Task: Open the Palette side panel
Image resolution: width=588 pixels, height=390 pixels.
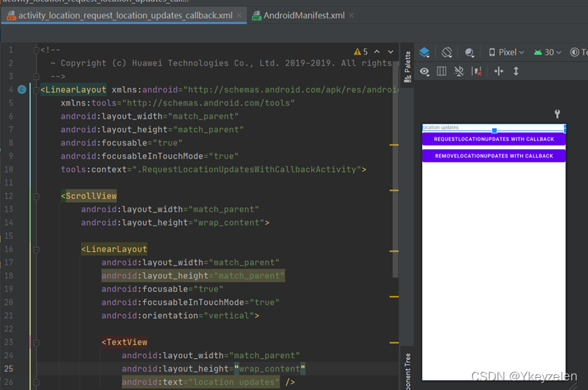Action: tap(407, 67)
